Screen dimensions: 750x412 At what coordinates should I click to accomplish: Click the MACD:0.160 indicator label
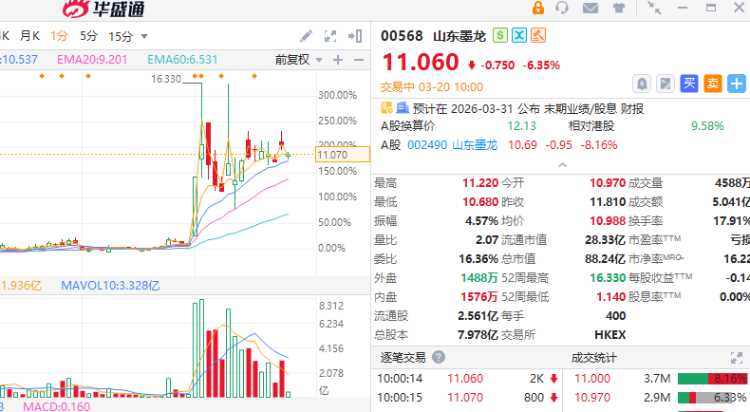click(56, 407)
